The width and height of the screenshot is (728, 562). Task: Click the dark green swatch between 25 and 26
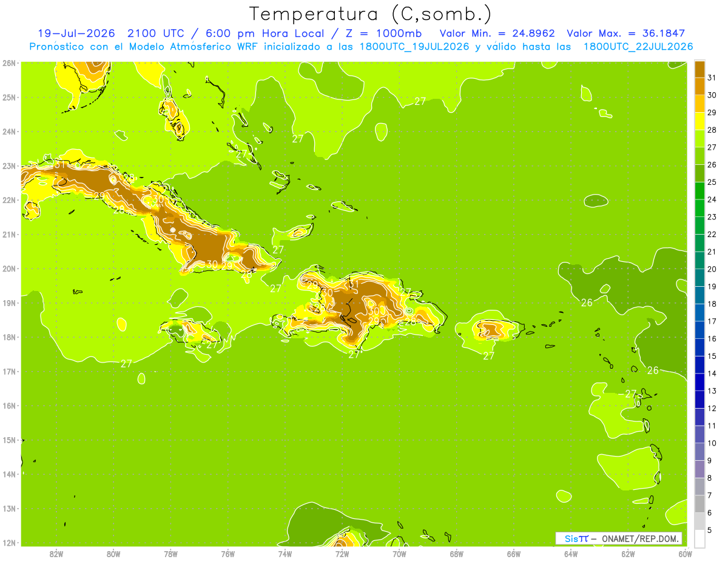[699, 174]
